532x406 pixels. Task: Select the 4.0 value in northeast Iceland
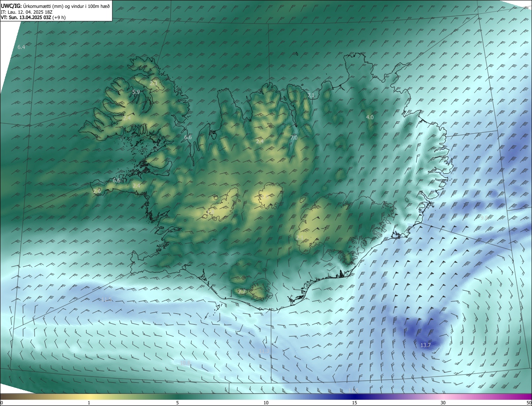[369, 117]
